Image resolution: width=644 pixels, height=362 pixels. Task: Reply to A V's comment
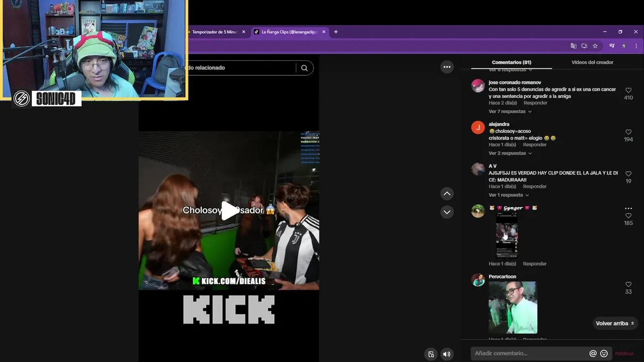point(535,187)
